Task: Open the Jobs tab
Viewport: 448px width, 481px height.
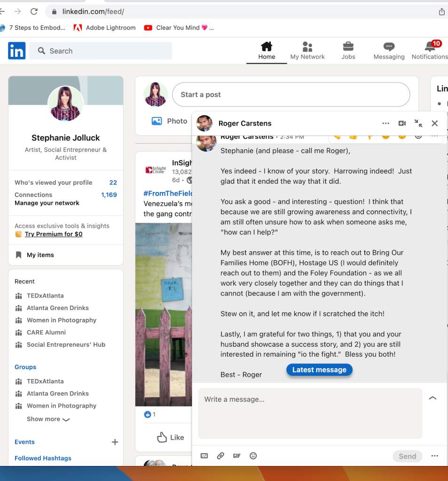Action: [348, 50]
